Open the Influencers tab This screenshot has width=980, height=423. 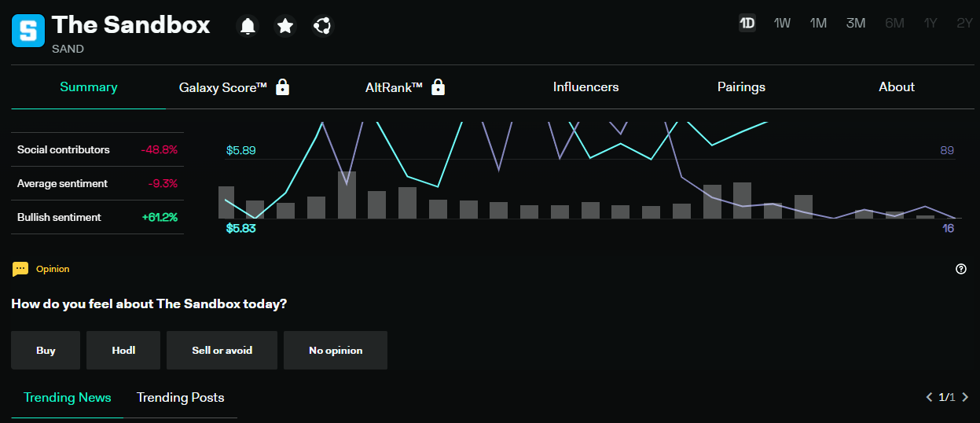pyautogui.click(x=585, y=87)
